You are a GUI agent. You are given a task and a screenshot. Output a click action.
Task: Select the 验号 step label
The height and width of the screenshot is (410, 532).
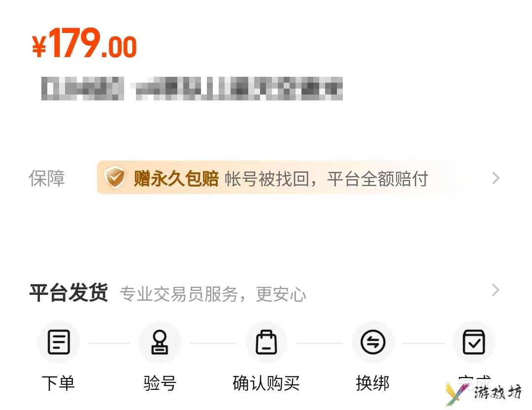(x=160, y=383)
